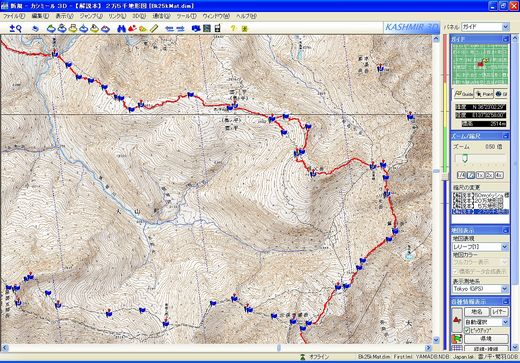Open the ファイル menu
This screenshot has height=363, width=520.
[14, 16]
